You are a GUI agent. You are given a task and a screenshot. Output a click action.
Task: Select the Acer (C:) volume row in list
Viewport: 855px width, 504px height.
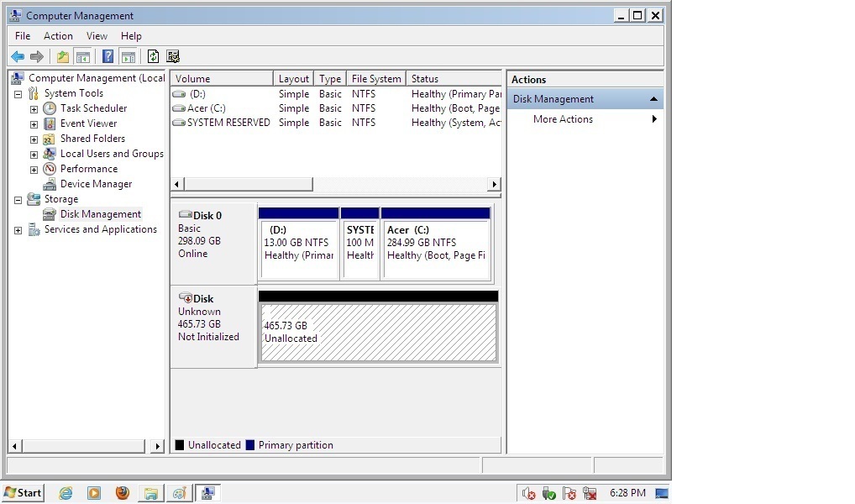(336, 108)
